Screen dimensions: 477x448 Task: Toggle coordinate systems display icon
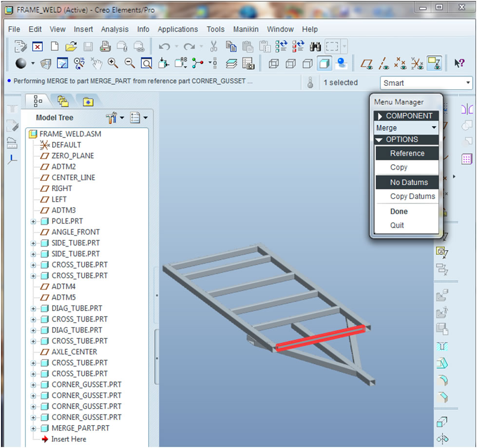click(x=417, y=63)
